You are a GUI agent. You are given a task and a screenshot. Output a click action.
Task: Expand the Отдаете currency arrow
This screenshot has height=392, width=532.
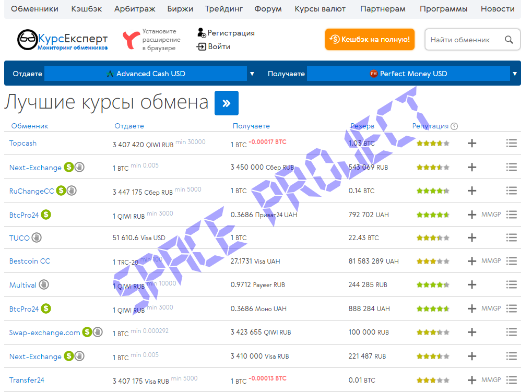click(252, 74)
